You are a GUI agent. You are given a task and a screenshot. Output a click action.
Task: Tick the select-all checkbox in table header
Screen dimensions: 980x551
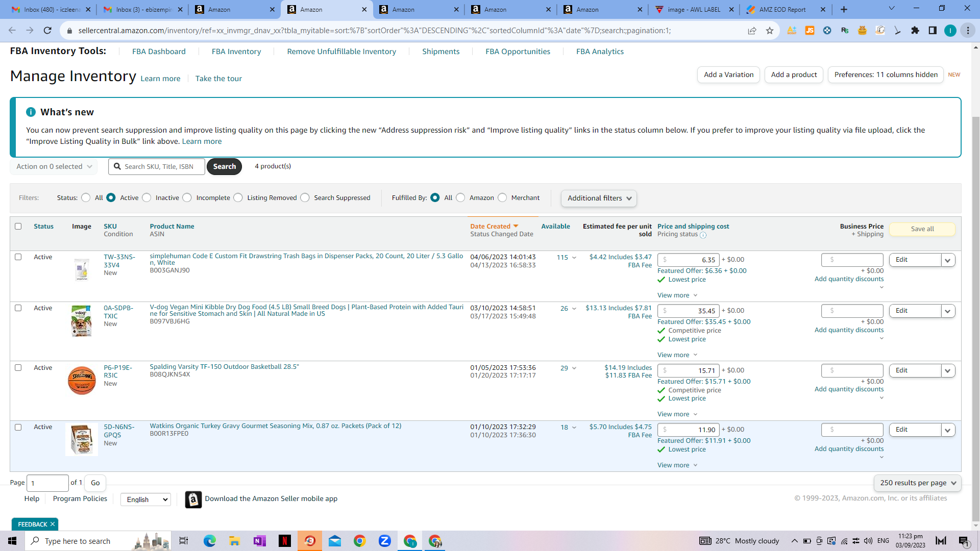click(18, 226)
